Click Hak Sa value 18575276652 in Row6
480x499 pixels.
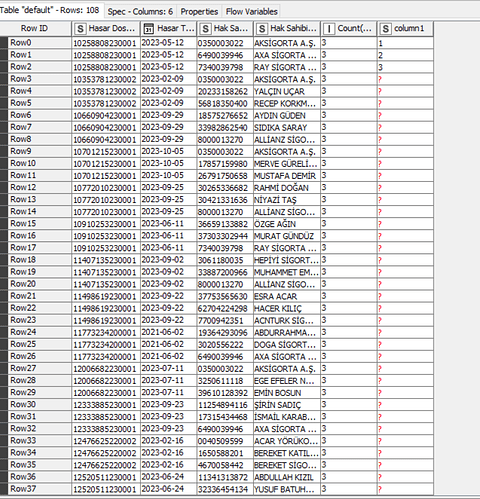(225, 115)
